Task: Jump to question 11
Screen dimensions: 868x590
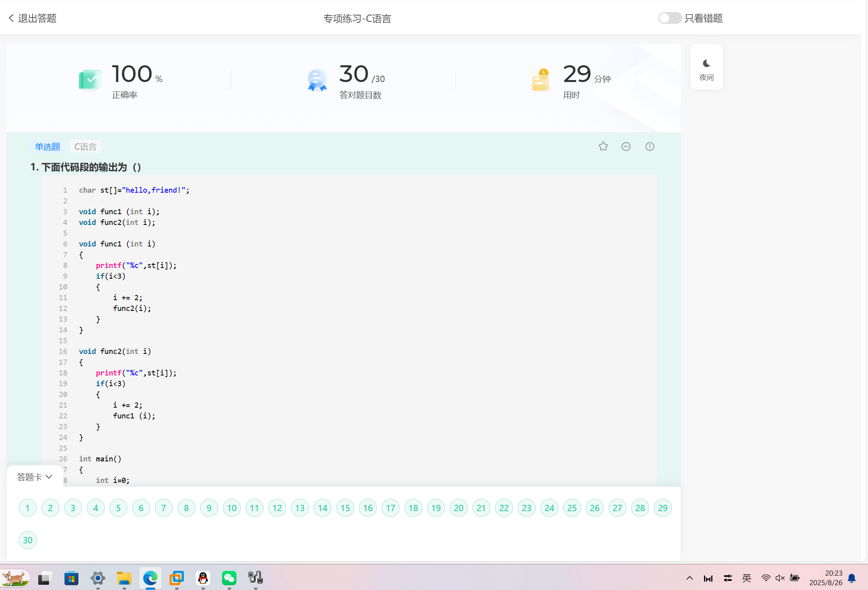Action: click(x=254, y=508)
